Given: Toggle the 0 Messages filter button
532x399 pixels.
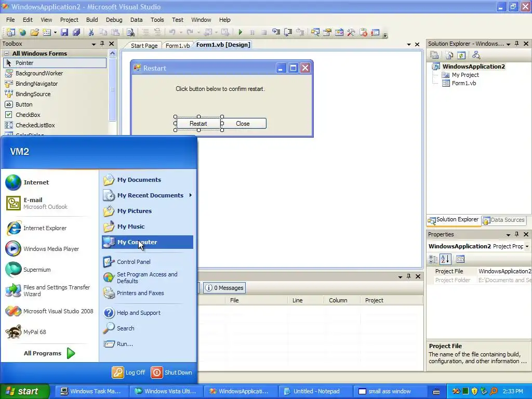Looking at the screenshot, I should tap(224, 288).
